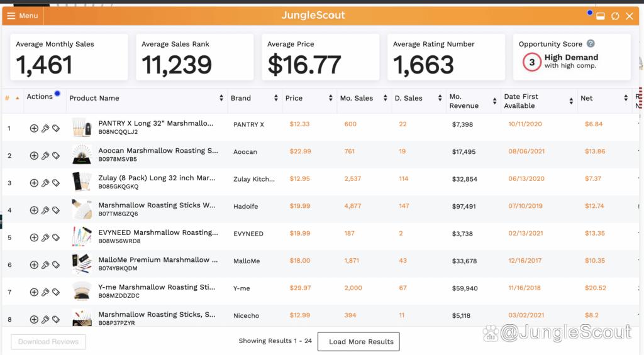Click the pin icon in Y-me row

[x=45, y=292]
